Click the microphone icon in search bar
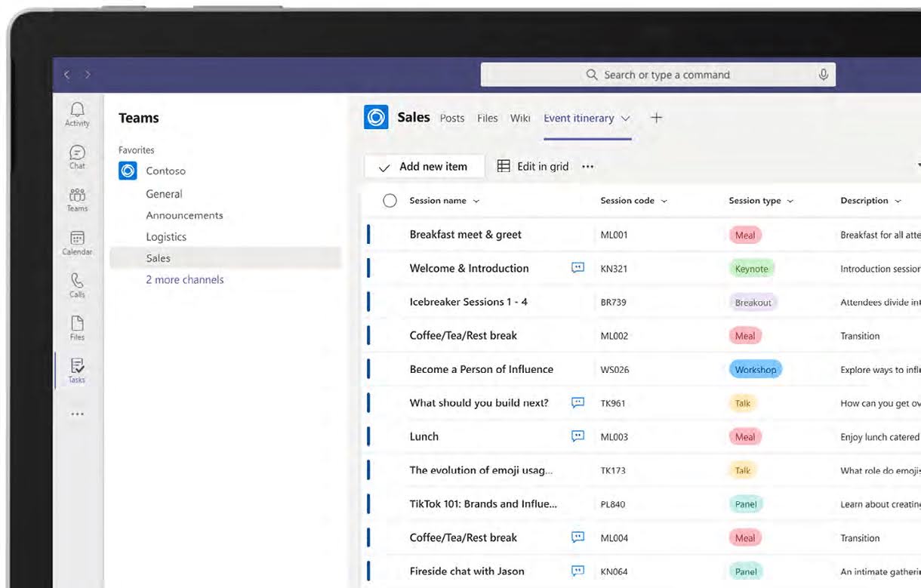 [823, 74]
